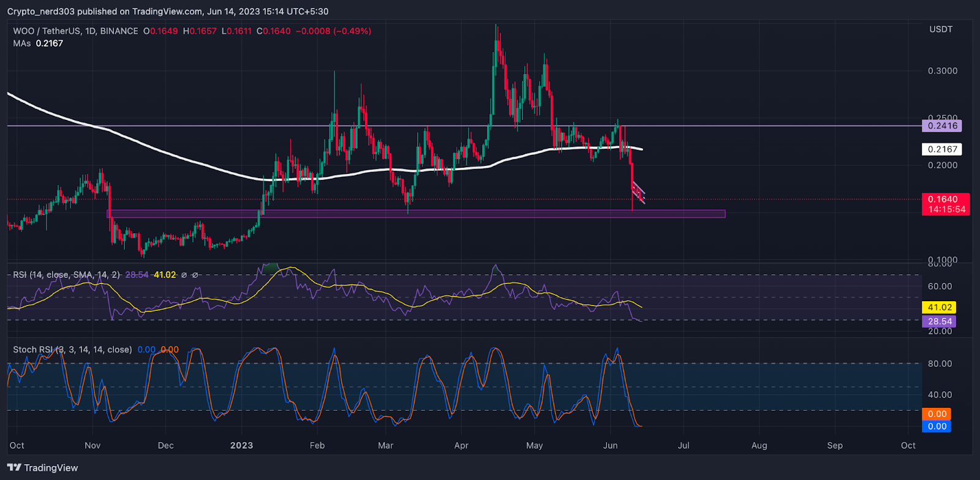The image size is (980, 480).
Task: Click the RSI (14, close, SMA, 14, 2) label
Action: coord(67,275)
